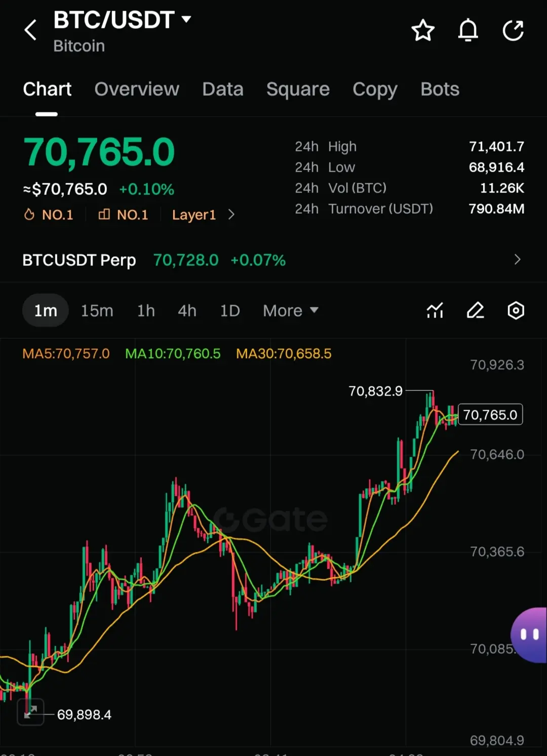Select the 15m timeframe
The height and width of the screenshot is (756, 547).
(x=97, y=310)
